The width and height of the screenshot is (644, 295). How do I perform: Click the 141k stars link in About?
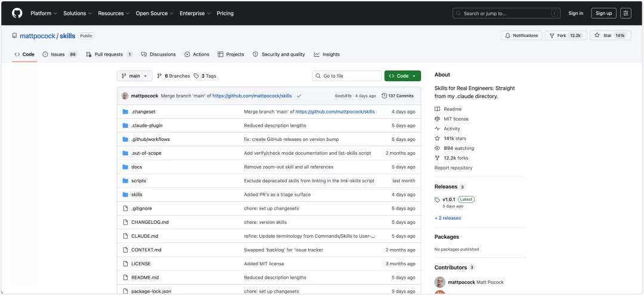[454, 139]
